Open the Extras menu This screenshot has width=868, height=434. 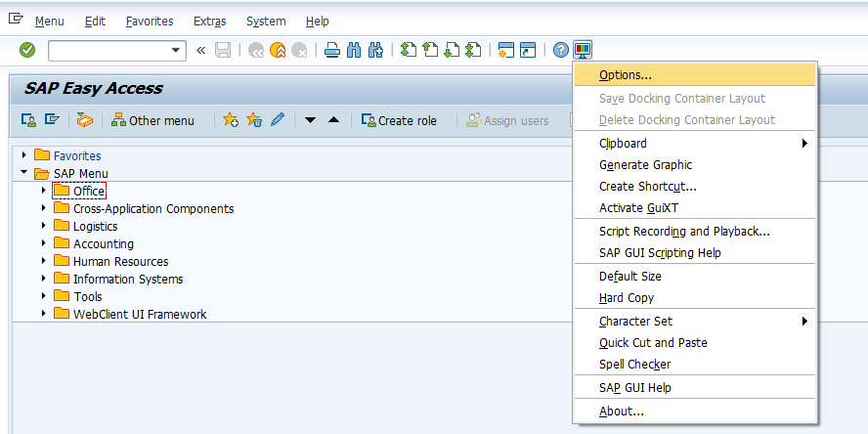pos(210,22)
